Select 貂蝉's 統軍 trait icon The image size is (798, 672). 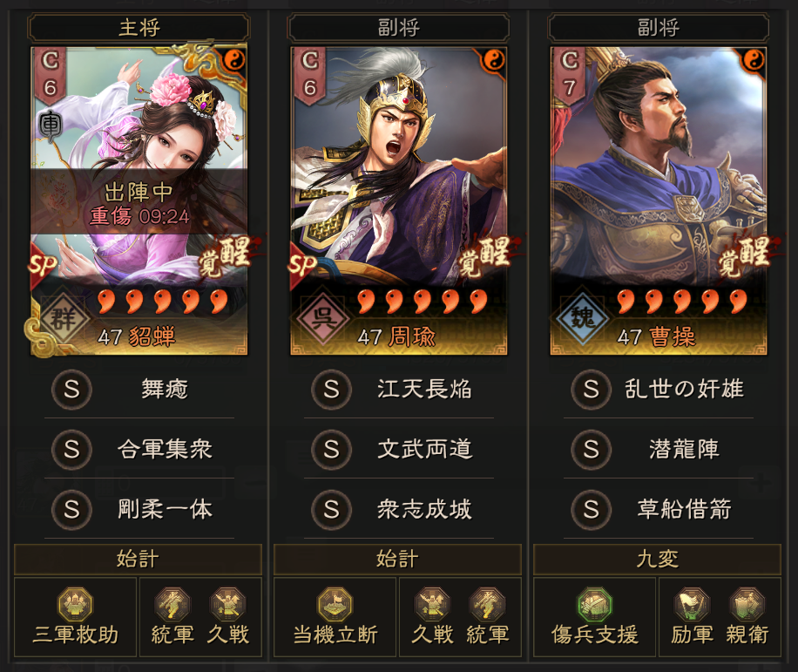coord(172,605)
